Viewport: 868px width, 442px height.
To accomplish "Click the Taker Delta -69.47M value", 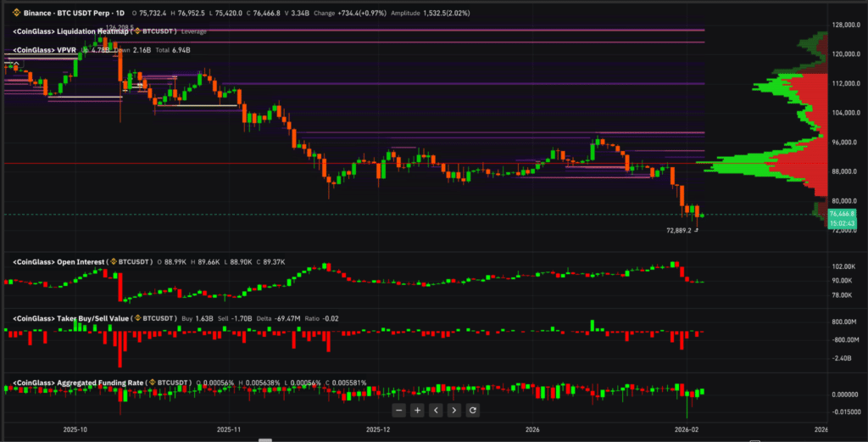I will 278,318.
